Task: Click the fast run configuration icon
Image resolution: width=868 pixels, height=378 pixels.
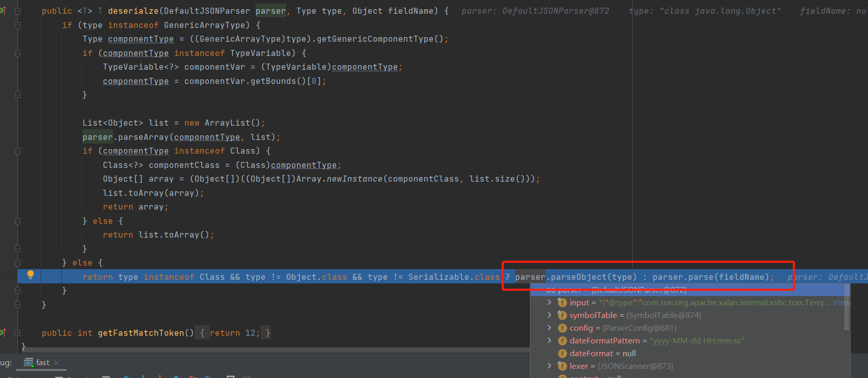Action: pyautogui.click(x=29, y=363)
